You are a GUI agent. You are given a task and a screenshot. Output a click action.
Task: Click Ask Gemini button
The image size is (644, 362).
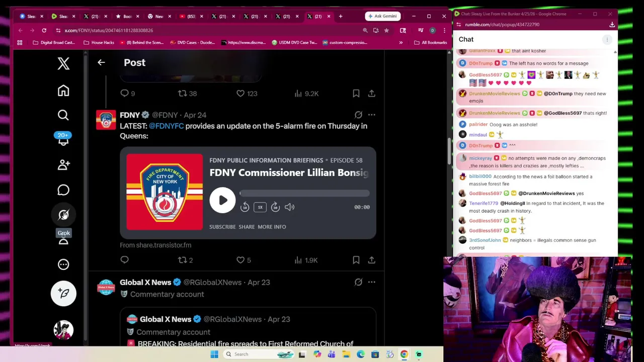tap(382, 16)
